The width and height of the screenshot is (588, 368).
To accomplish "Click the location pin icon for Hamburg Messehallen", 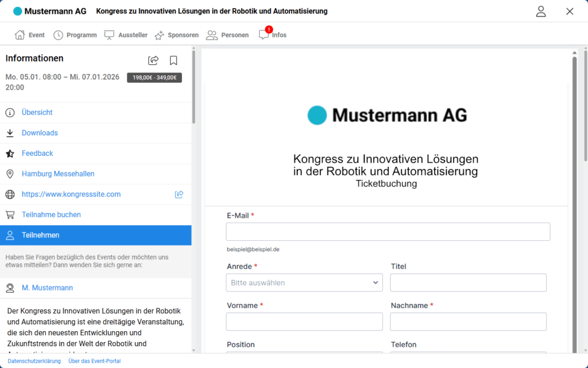I will coord(10,174).
